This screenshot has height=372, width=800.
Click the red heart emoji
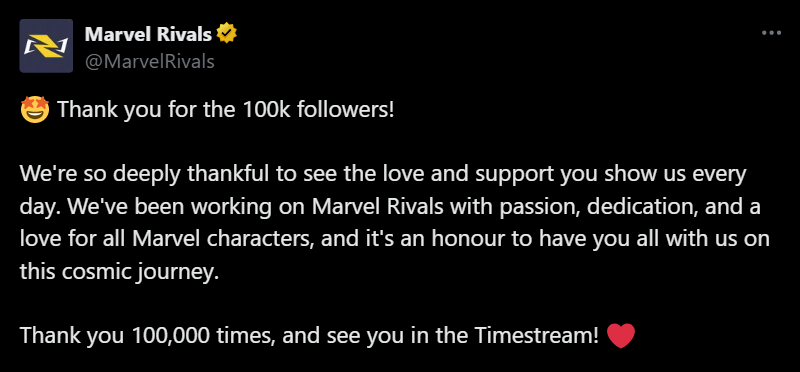621,336
